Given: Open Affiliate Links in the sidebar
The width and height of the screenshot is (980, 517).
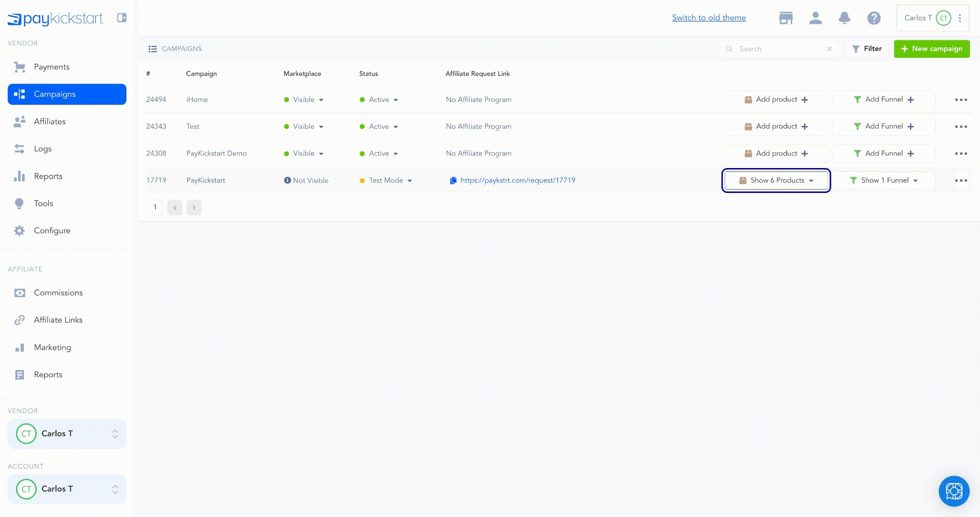Looking at the screenshot, I should 67,320.
